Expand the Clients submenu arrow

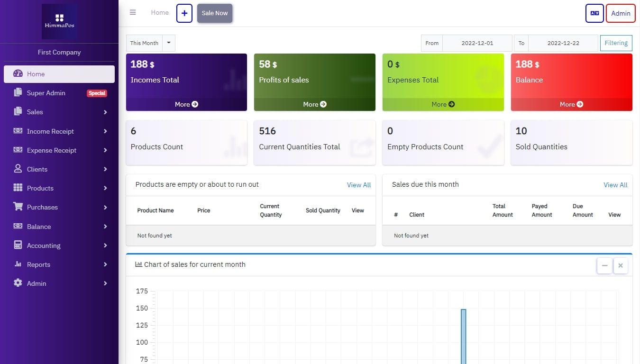point(105,169)
